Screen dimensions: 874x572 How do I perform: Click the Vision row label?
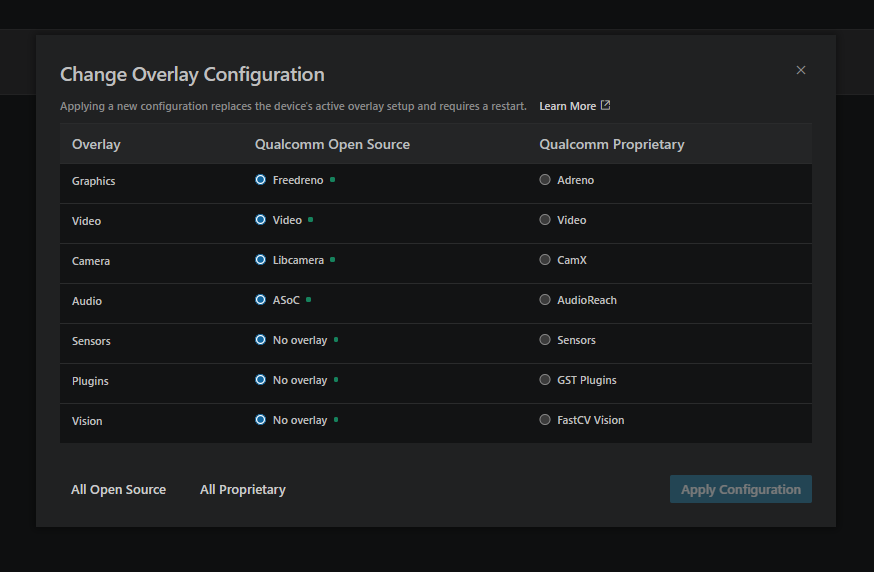tap(87, 421)
